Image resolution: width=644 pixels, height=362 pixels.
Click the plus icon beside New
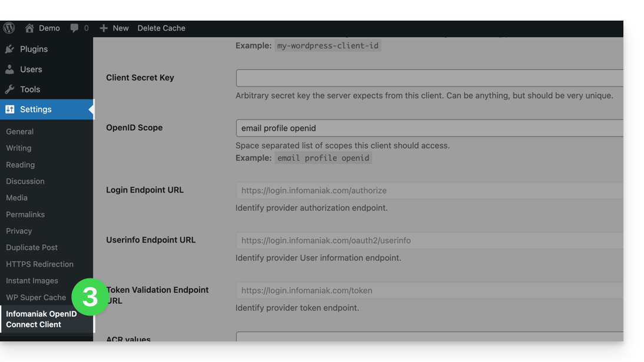tap(104, 28)
